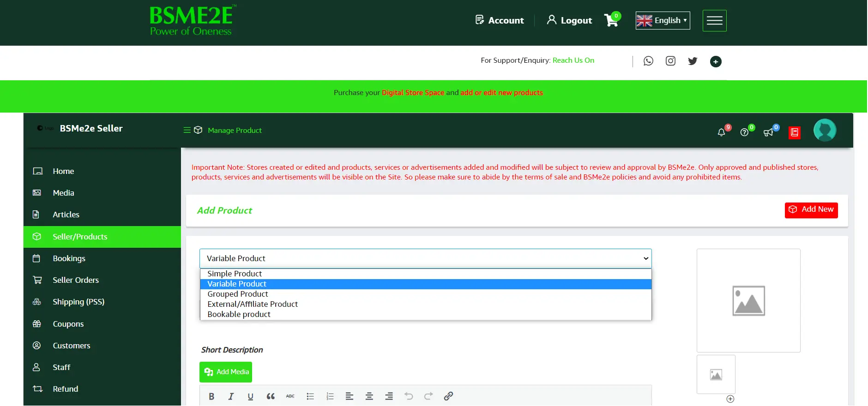Align text center in editor
This screenshot has height=406, width=868.
coord(369,396)
